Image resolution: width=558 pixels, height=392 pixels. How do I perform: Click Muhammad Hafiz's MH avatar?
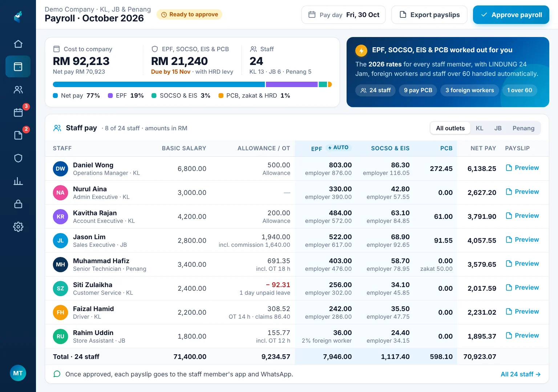(x=60, y=265)
